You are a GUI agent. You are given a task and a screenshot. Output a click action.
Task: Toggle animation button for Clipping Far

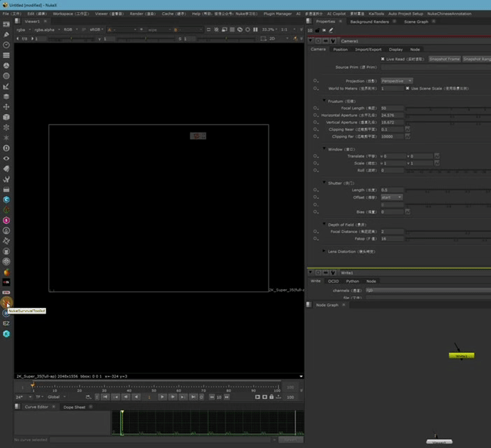tap(315, 136)
